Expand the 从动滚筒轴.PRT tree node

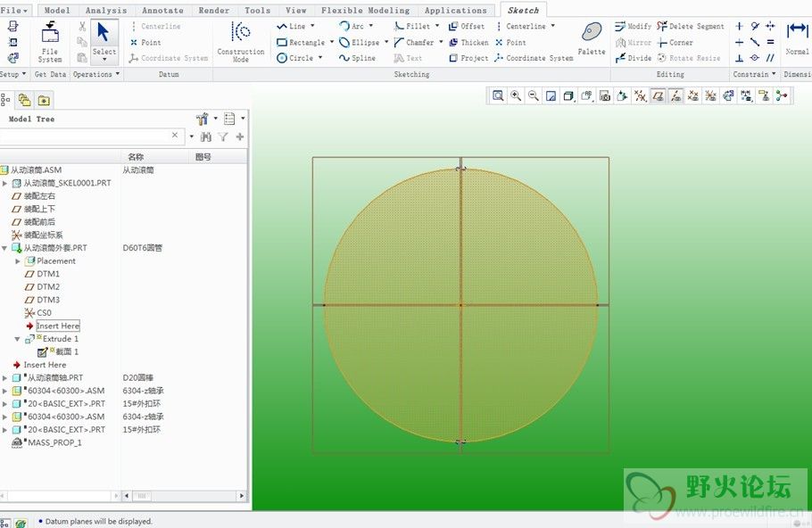[x=5, y=378]
